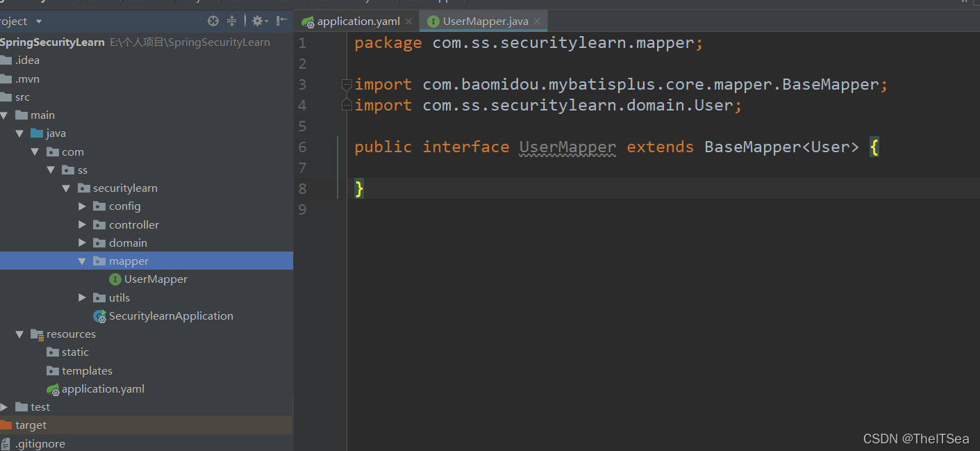Click the locate/scroll from source target icon
The height and width of the screenshot is (451, 980).
[x=213, y=21]
